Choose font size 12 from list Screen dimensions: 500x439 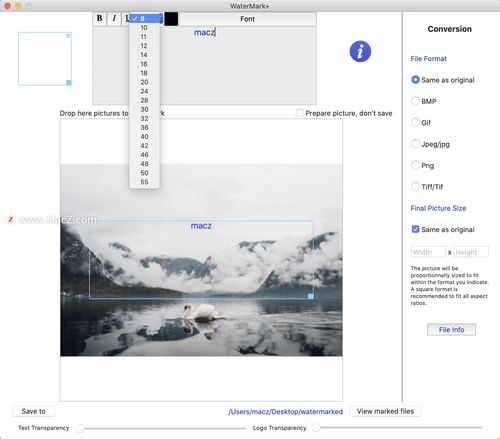coord(144,46)
